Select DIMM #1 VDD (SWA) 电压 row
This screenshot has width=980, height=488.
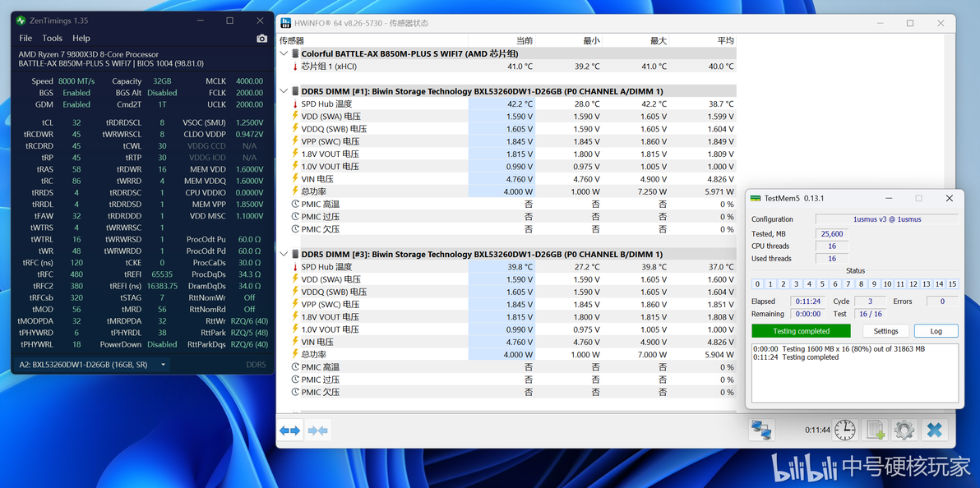[507, 116]
